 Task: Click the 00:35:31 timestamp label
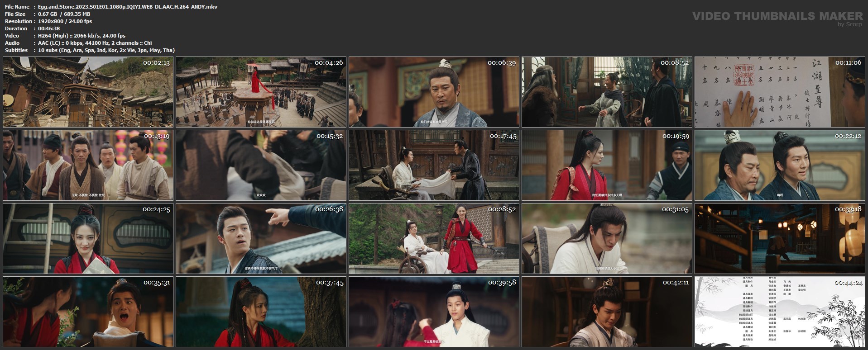point(157,283)
